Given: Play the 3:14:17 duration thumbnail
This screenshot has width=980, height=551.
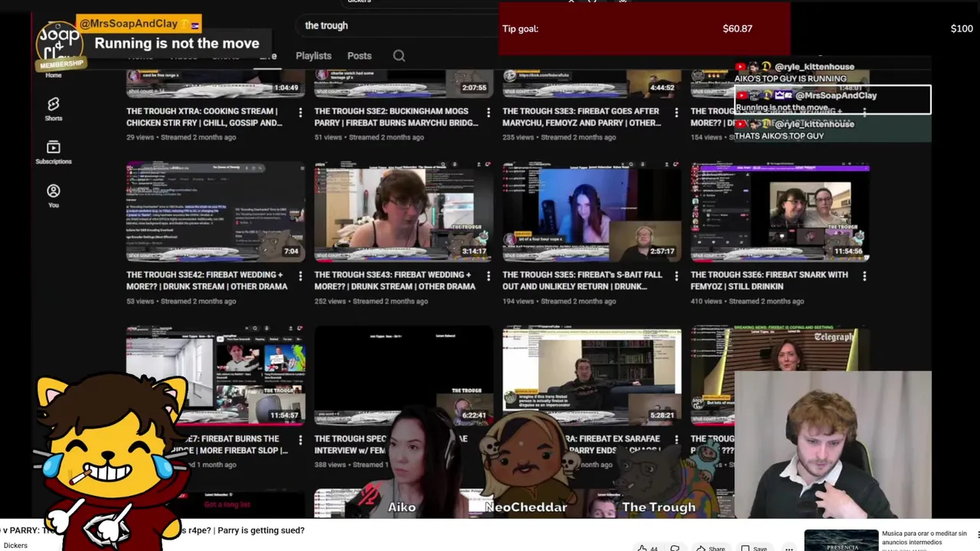Looking at the screenshot, I should coord(403,211).
